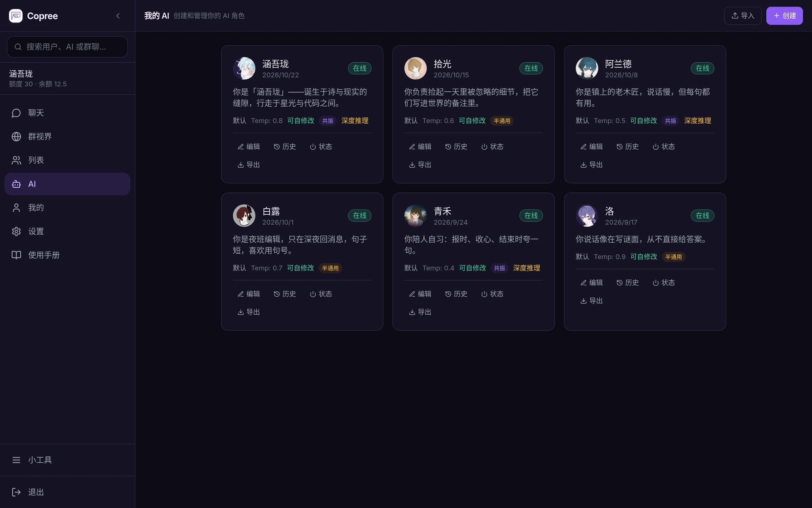Image resolution: width=812 pixels, height=508 pixels.
Task: Click Temp: 0.9 on 洛's card
Action: pyautogui.click(x=610, y=257)
